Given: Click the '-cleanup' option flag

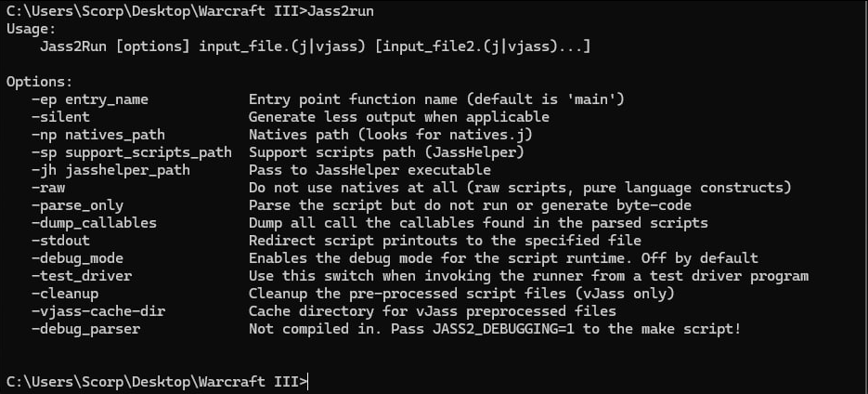Looking at the screenshot, I should click(x=65, y=294).
